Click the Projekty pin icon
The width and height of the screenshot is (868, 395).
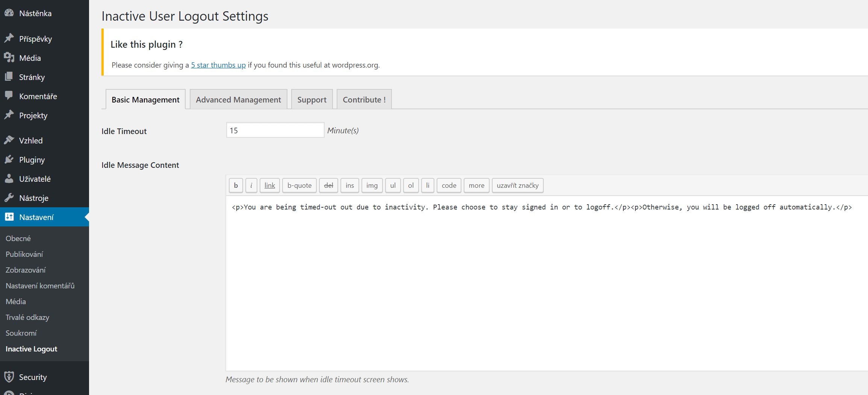click(9, 115)
